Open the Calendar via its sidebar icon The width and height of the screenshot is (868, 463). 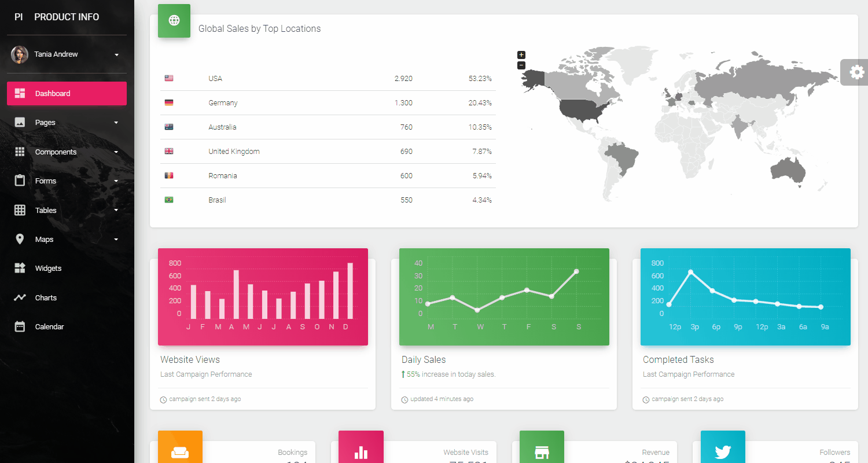click(x=20, y=326)
